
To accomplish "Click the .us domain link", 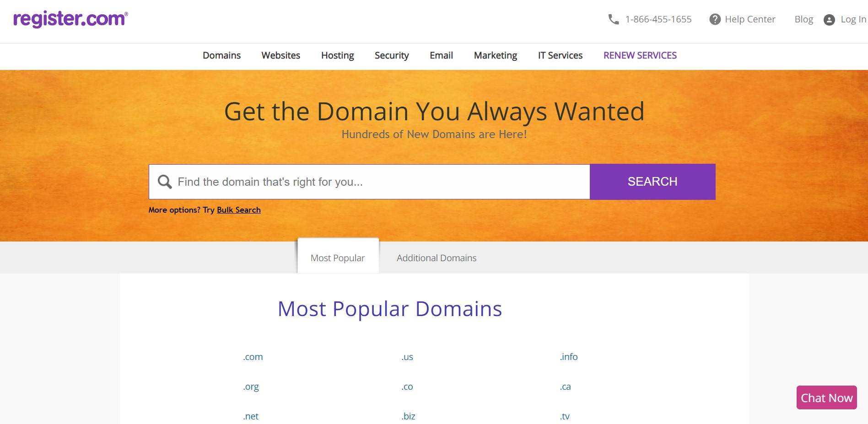I will pyautogui.click(x=407, y=357).
